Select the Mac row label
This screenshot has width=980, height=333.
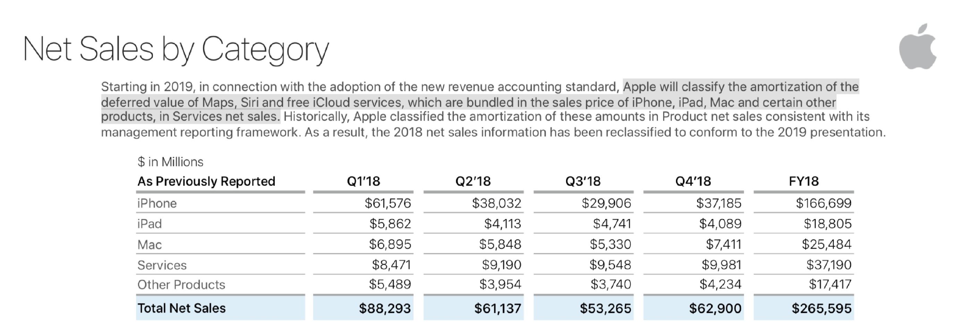[x=150, y=244]
